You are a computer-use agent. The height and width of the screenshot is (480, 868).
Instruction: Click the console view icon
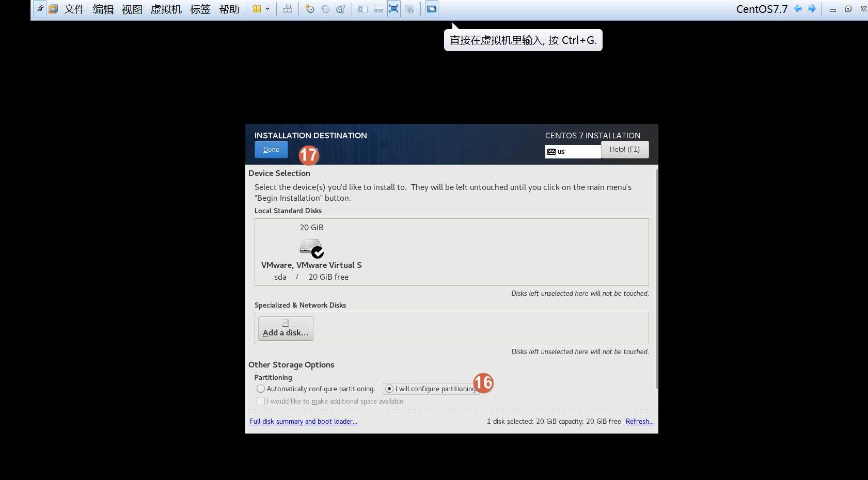(432, 9)
